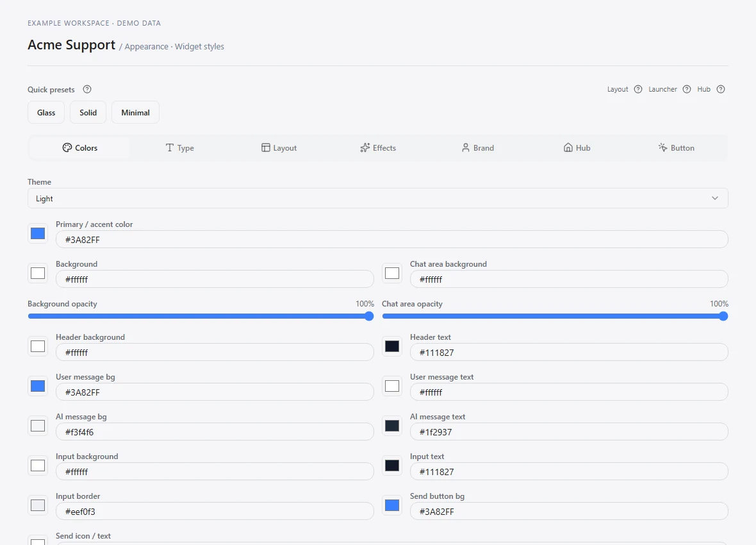Click the Layout help label top right
This screenshot has height=545, width=756.
(618, 89)
